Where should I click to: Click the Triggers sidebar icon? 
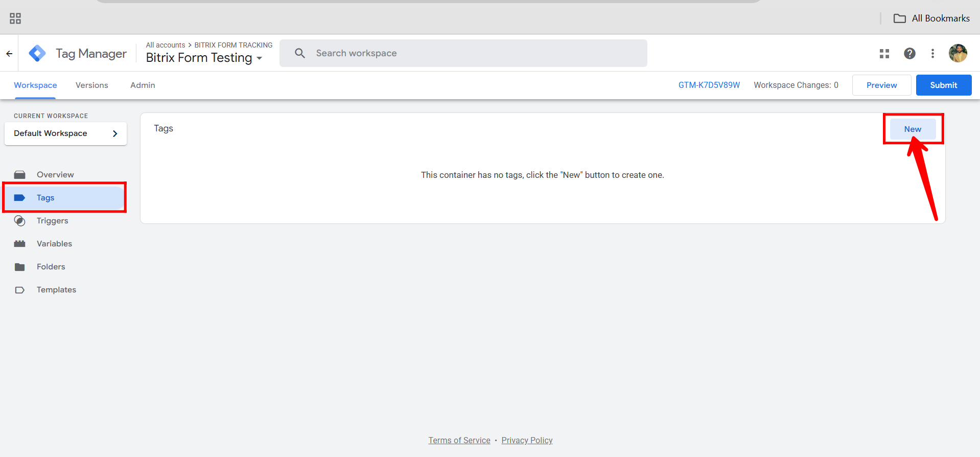coord(19,221)
